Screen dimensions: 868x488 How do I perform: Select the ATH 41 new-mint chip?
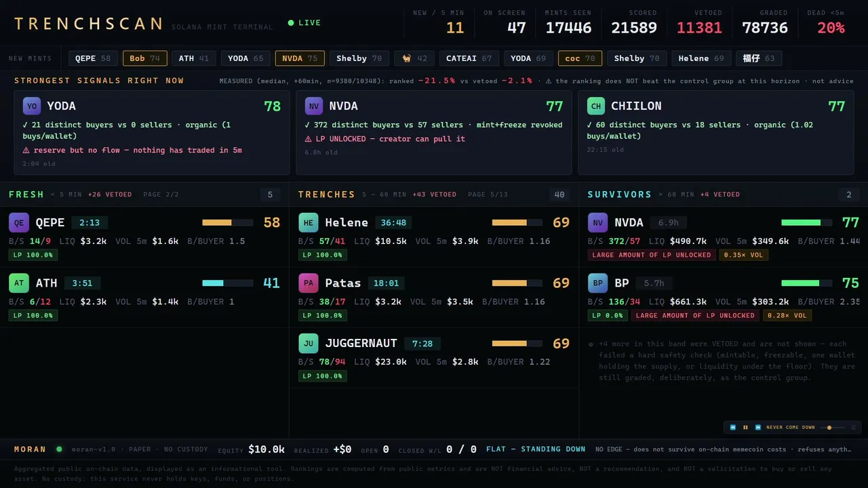tap(194, 58)
